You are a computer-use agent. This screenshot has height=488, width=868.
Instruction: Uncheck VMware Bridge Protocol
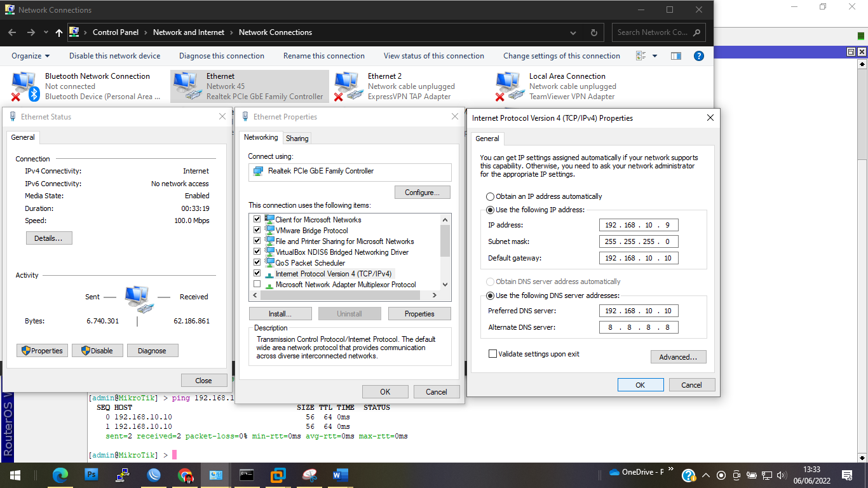[257, 230]
